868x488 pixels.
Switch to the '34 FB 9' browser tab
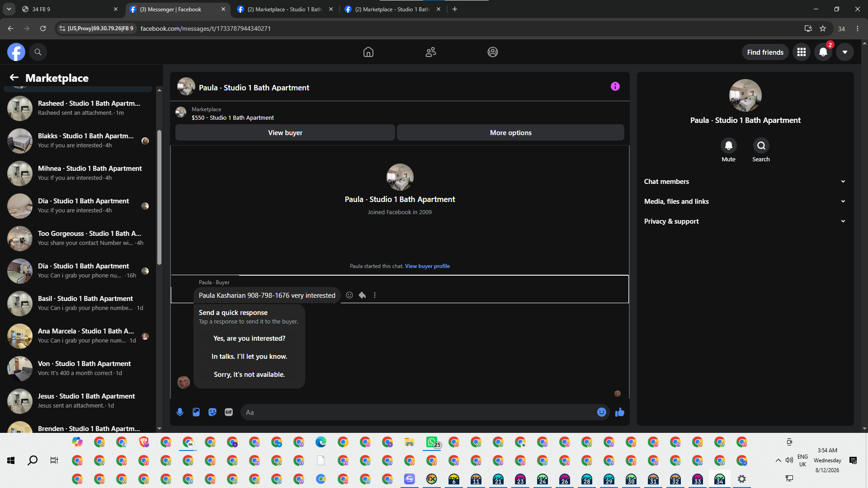[x=69, y=9]
